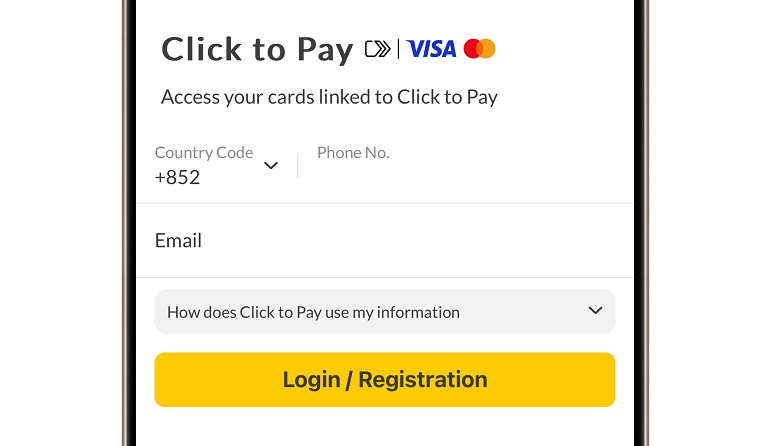771x446 pixels.
Task: Click the Visa logo
Action: [x=431, y=48]
